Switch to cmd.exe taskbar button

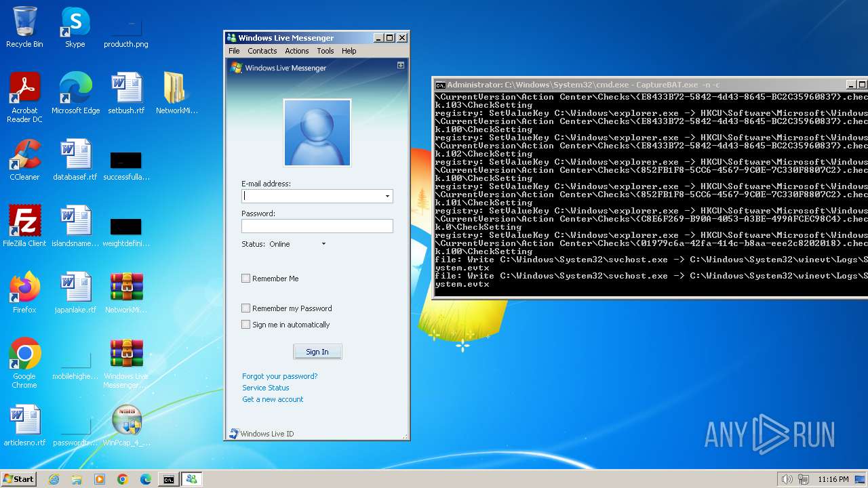[x=168, y=479]
